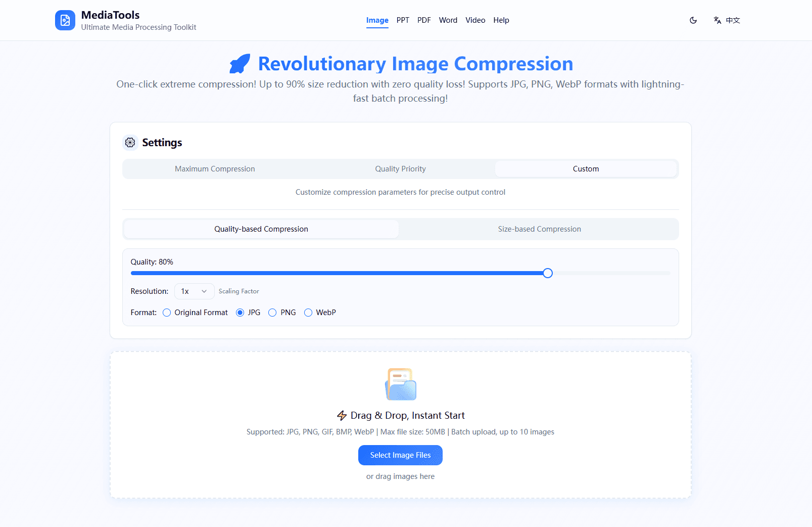The height and width of the screenshot is (527, 812).
Task: Click the quality slider handle
Action: [548, 273]
